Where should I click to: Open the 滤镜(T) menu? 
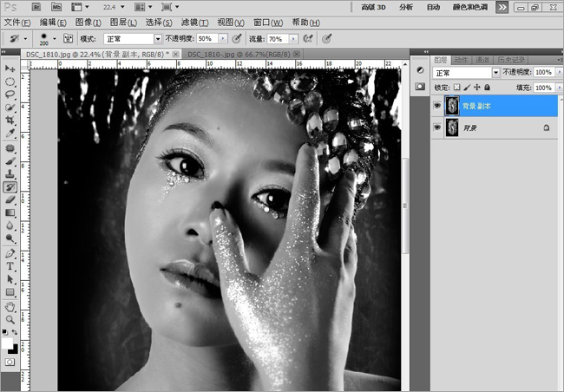click(x=194, y=23)
